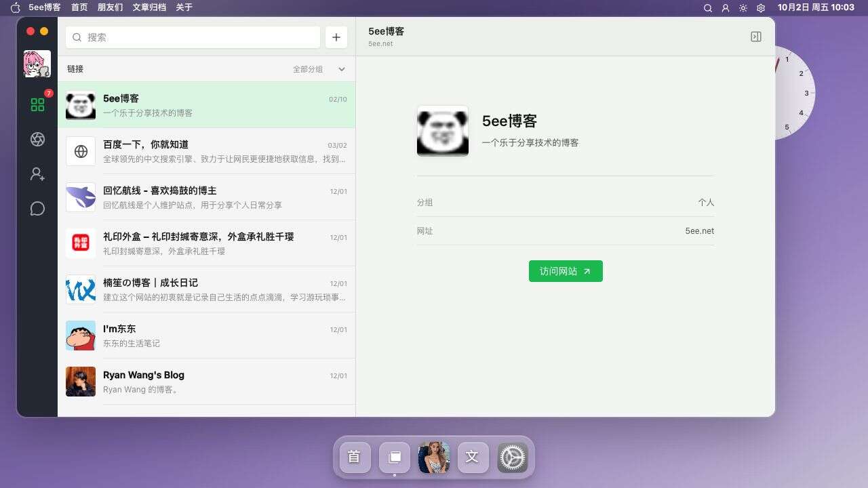Select the I'm东东 list entry
Image resolution: width=868 pixels, height=488 pixels.
point(206,335)
